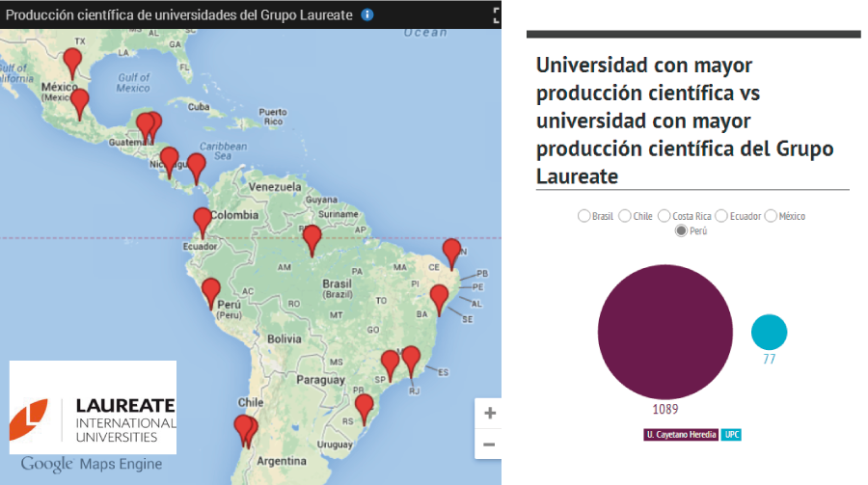Zoom in with the plus button
Image resolution: width=868 pixels, height=485 pixels.
click(x=489, y=414)
